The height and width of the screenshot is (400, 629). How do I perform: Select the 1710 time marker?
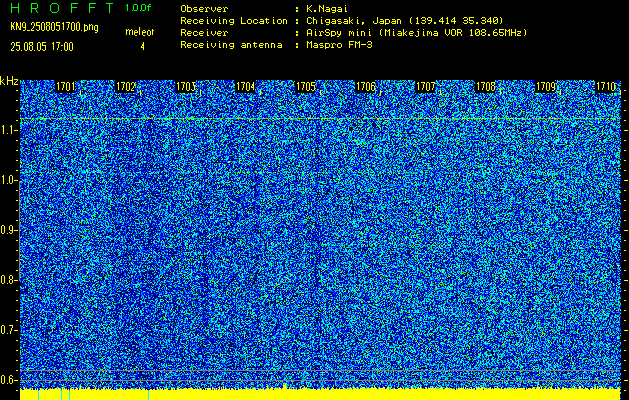606,87
